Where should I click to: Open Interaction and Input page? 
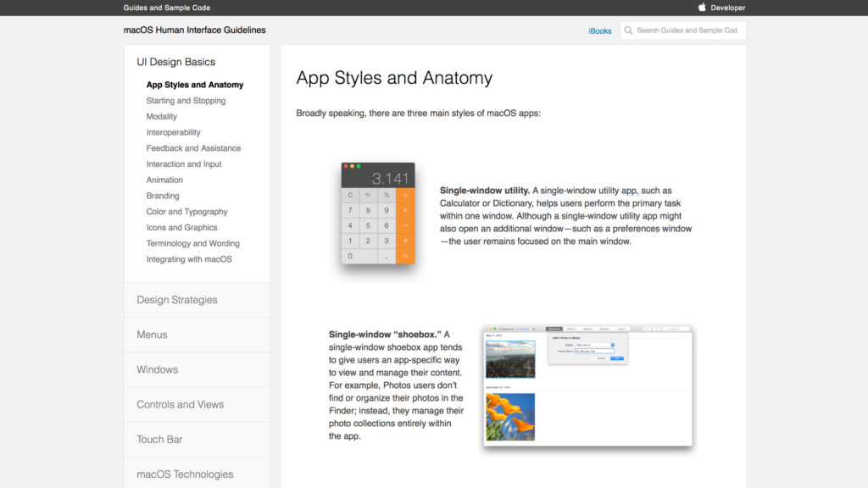184,164
